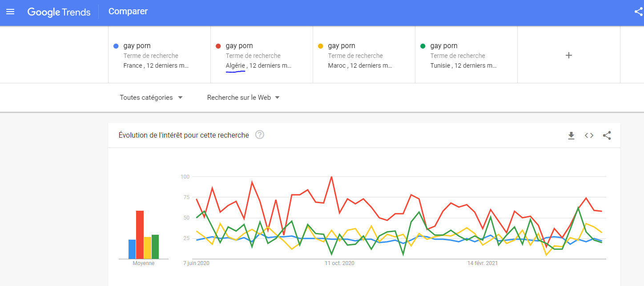Open the embed code icon
This screenshot has height=286, width=644.
coord(589,135)
